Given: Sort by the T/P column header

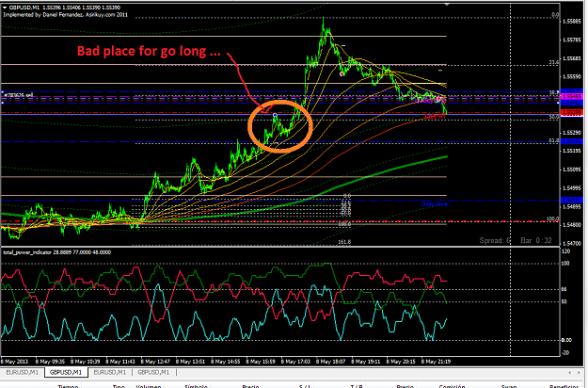Looking at the screenshot, I should tap(357, 386).
